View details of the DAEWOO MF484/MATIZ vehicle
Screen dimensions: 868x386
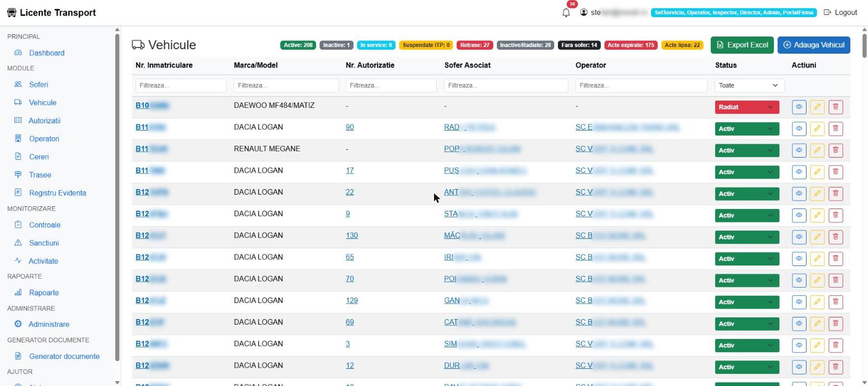tap(799, 107)
